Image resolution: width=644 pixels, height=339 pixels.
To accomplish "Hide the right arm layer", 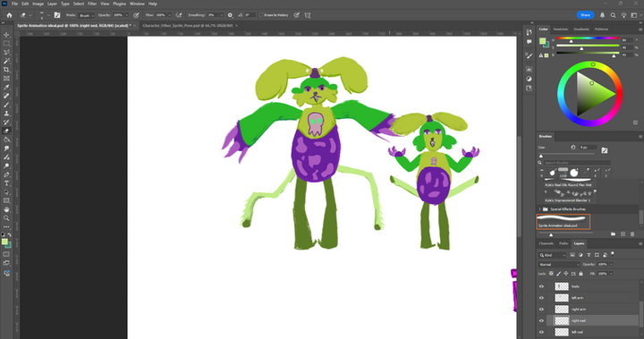I will point(541,309).
